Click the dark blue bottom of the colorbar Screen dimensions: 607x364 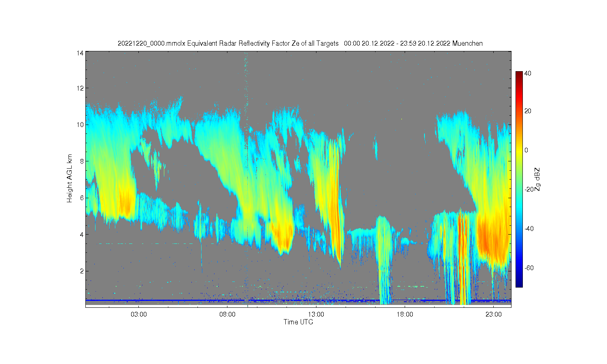519,283
